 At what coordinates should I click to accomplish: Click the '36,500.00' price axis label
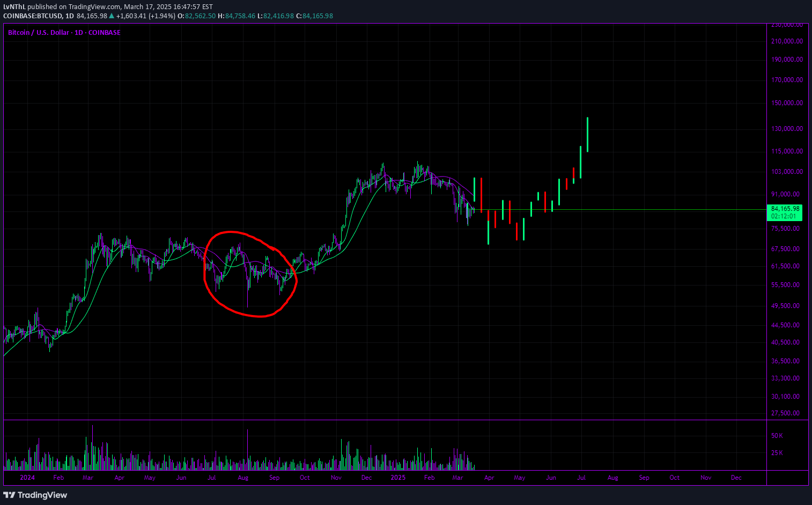click(x=785, y=361)
